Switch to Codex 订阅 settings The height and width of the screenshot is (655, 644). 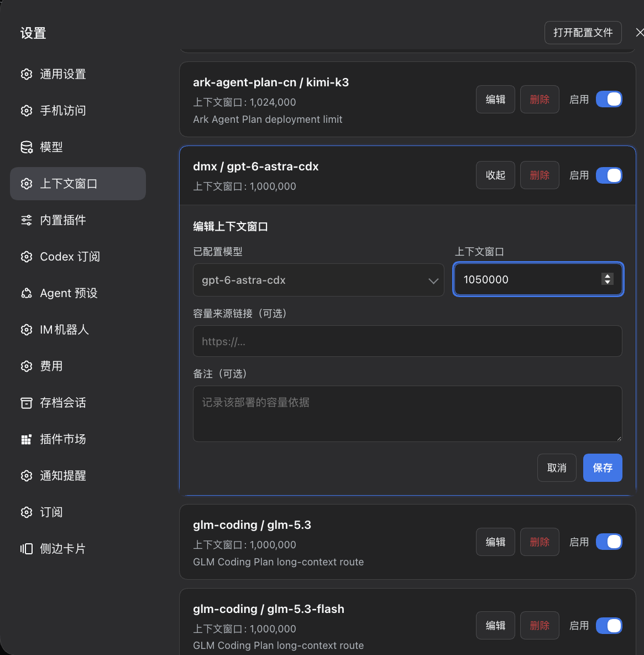77,257
